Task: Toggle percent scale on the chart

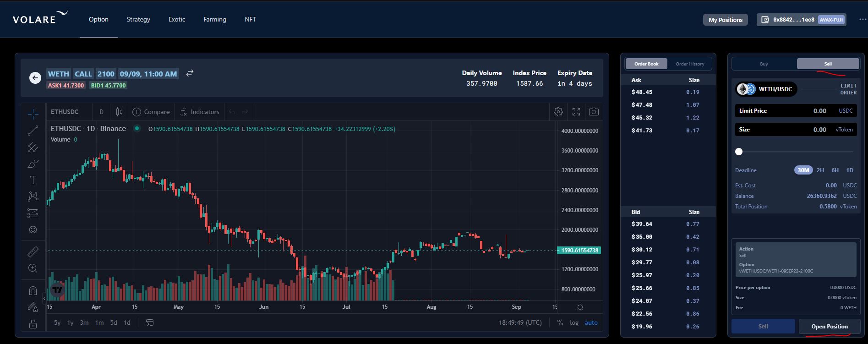Action: pos(560,322)
